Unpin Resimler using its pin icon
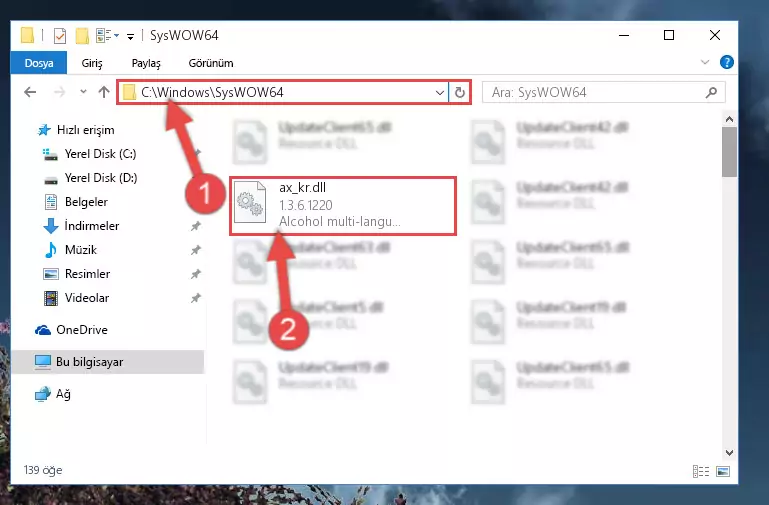Screen dimensions: 769x505 (x=196, y=274)
